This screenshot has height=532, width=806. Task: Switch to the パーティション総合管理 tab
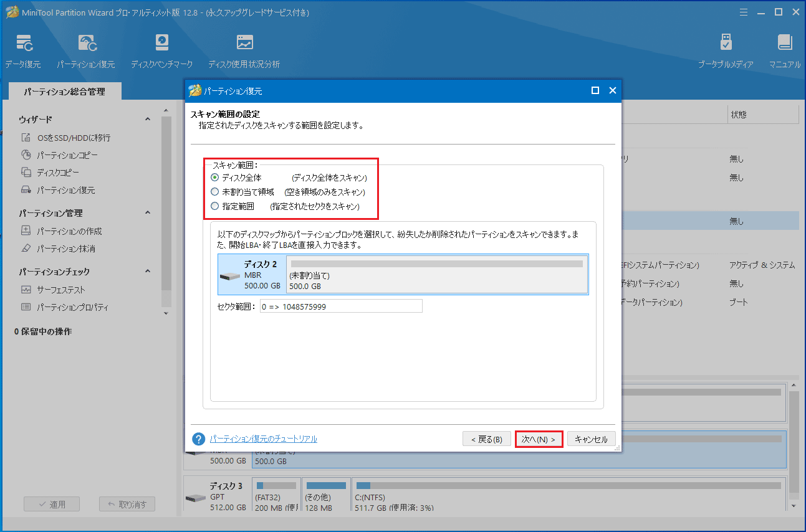pos(64,91)
